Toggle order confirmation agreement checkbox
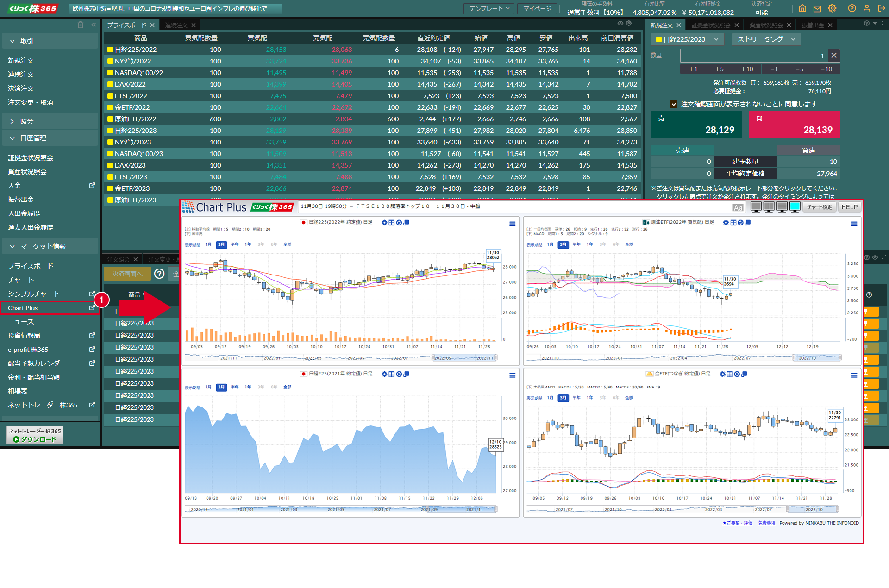The image size is (889, 588). click(x=674, y=104)
